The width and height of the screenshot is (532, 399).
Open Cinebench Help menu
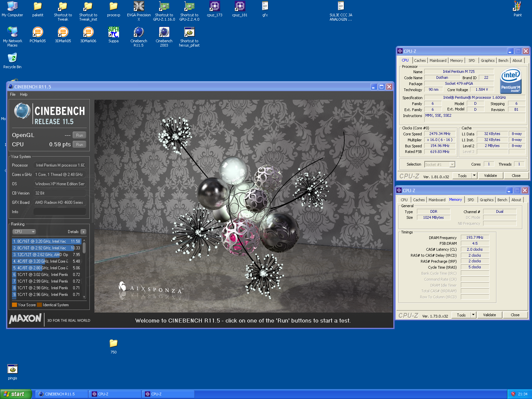coord(24,94)
